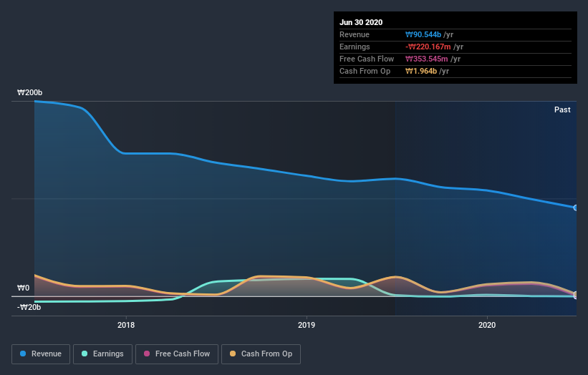Click the ₩353.545m free cash flow value
Viewport: 588px width, 375px height.
(426, 59)
